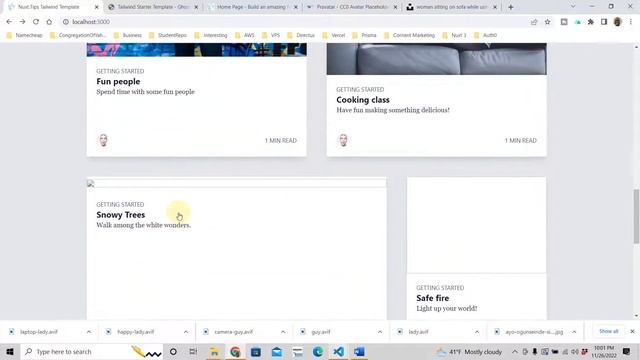640x360 pixels.
Task: Open the Business bookmark folder
Action: 128,35
